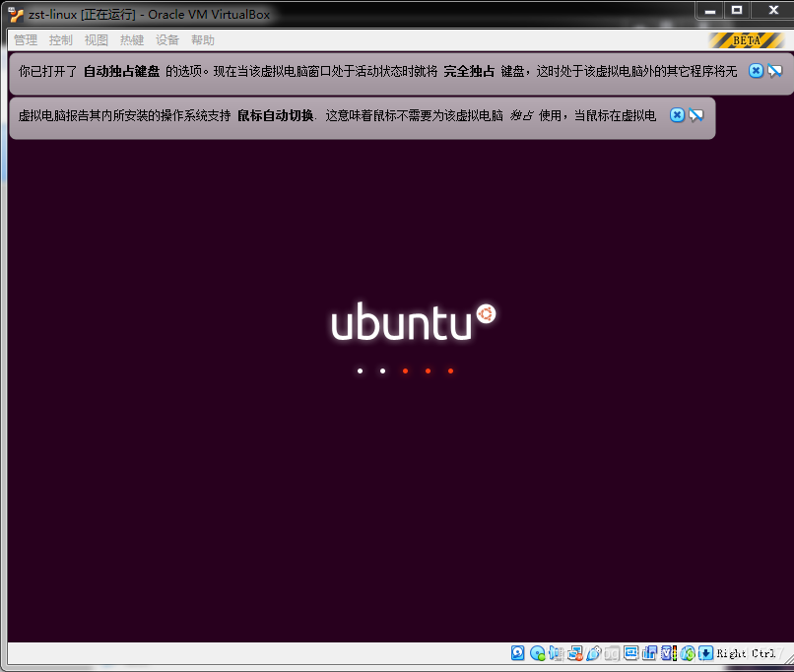The width and height of the screenshot is (794, 672).
Task: Minimize the zst-linux VirtualBox window
Action: coord(710,10)
